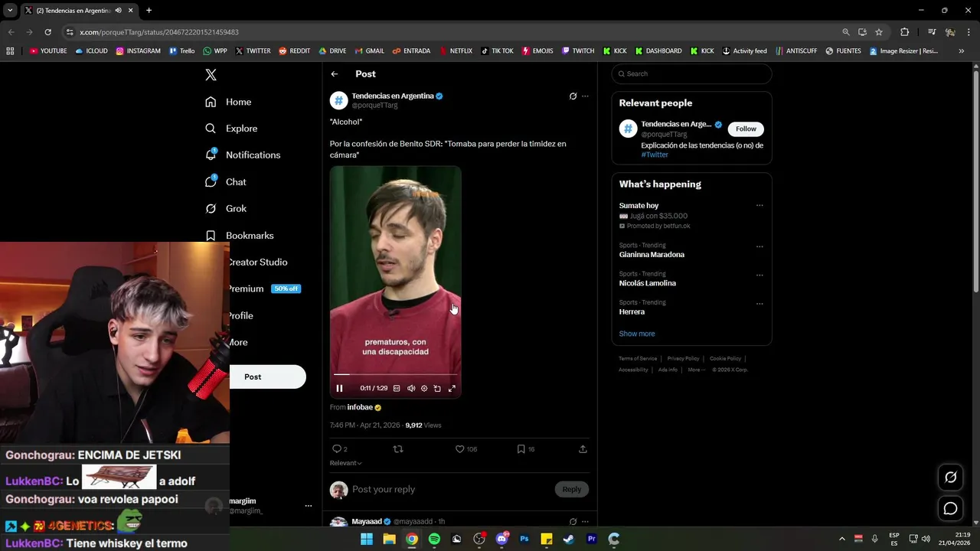
Task: Bookmark the post
Action: (521, 449)
